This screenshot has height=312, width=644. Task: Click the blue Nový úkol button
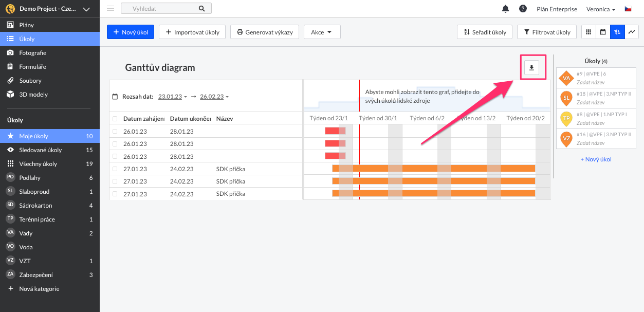131,32
